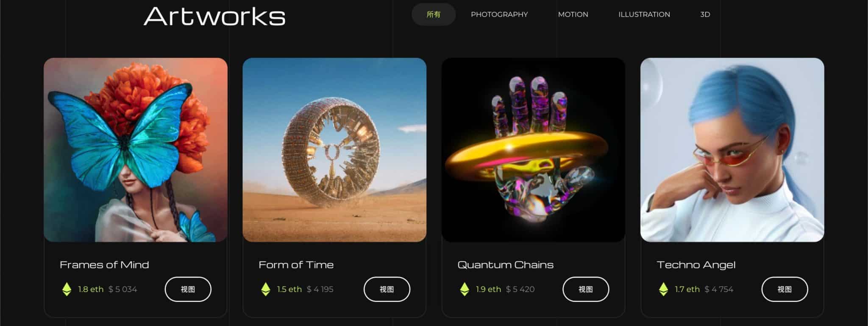This screenshot has width=868, height=326.
Task: Select the desert ring sculpture image
Action: tap(334, 150)
